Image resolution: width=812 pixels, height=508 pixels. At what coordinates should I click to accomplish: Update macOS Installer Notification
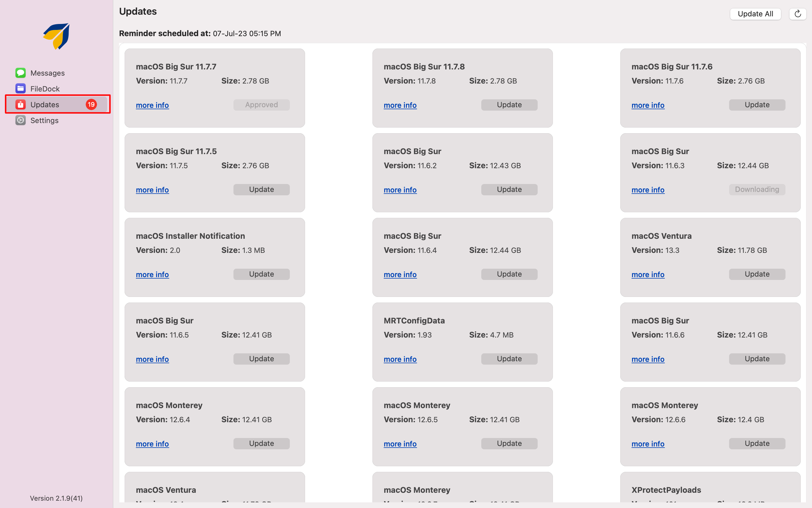(261, 274)
